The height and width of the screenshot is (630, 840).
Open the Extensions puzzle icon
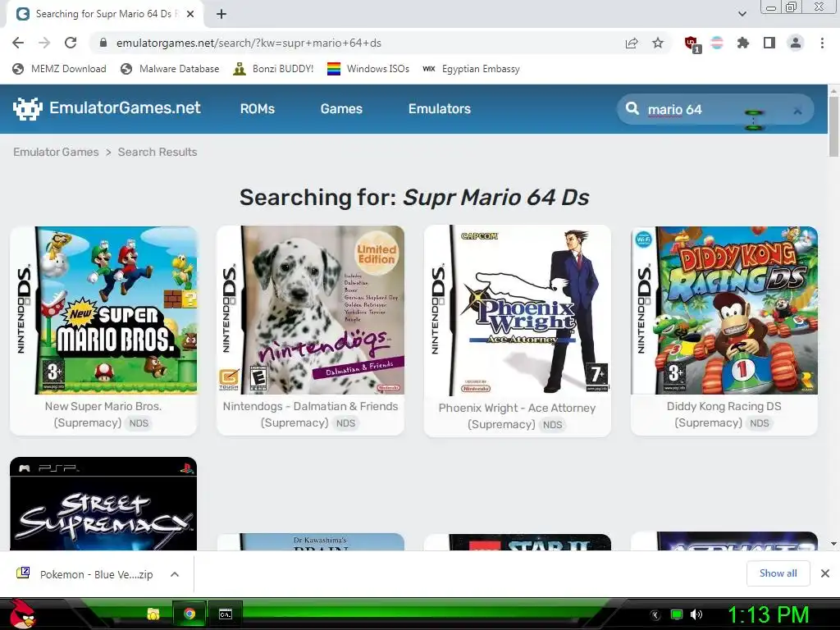(x=743, y=43)
